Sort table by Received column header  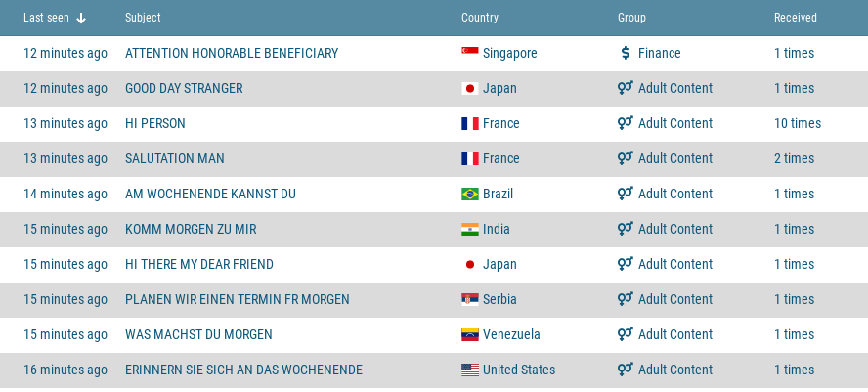(795, 18)
